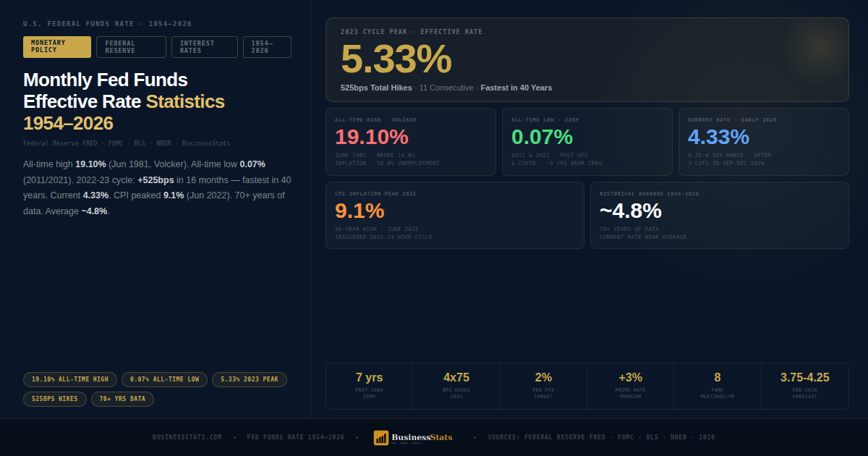Click the 3.75-4.25 End-2026 Forecast stat

click(x=804, y=385)
